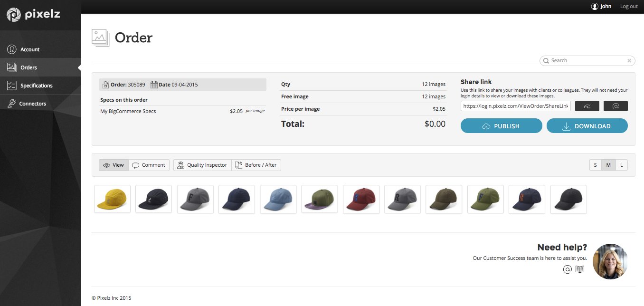The height and width of the screenshot is (306, 644).
Task: Click the email support icon under Need help
Action: coord(567,269)
